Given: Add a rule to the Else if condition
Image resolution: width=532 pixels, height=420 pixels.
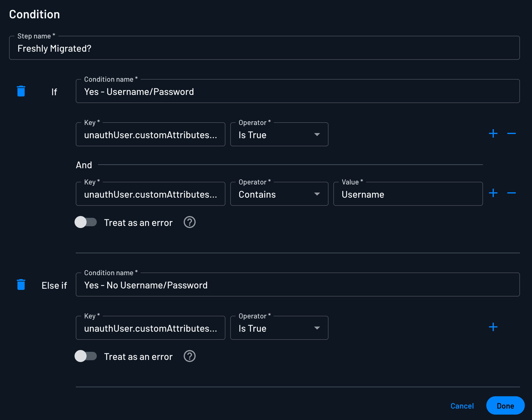Looking at the screenshot, I should click(x=493, y=327).
